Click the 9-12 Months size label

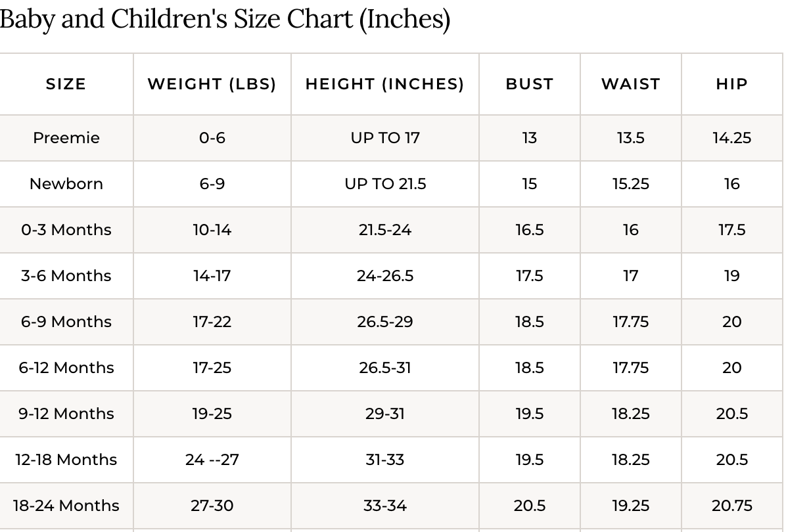(x=66, y=414)
